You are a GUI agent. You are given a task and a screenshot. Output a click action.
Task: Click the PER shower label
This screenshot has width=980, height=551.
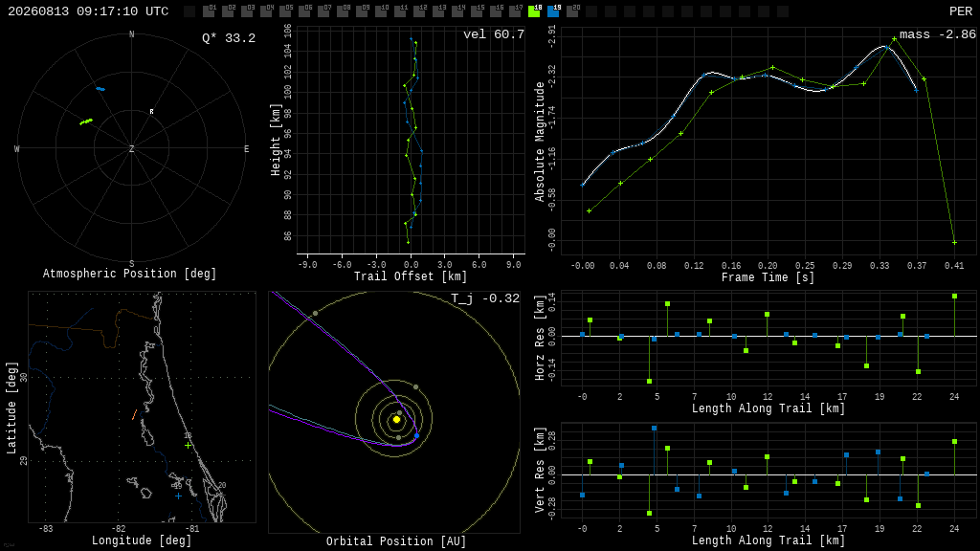(961, 11)
